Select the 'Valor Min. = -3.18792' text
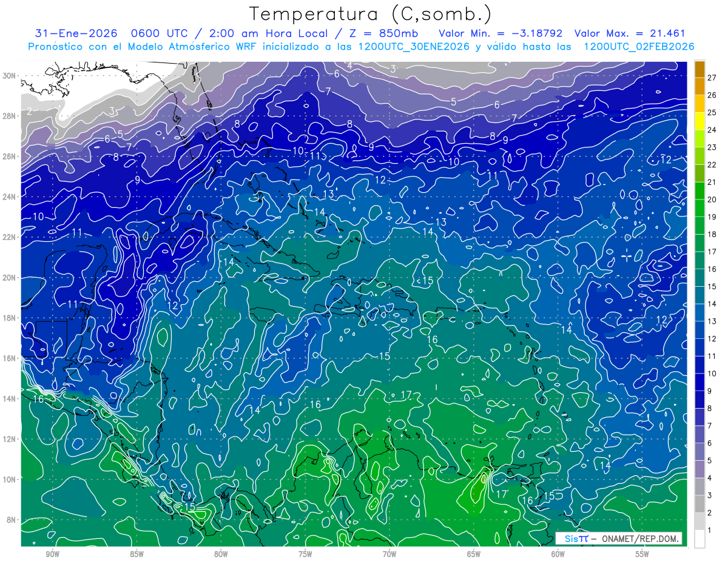Image resolution: width=728 pixels, height=562 pixels. click(500, 33)
